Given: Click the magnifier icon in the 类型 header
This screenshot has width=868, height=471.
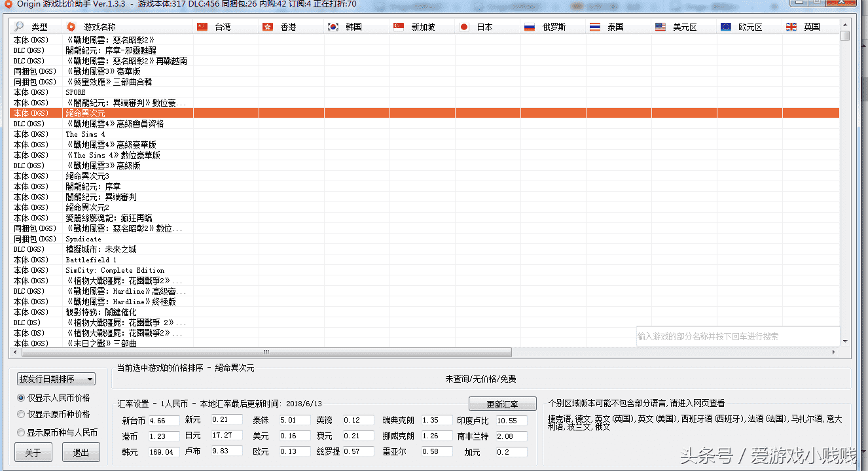Looking at the screenshot, I should click(x=18, y=27).
